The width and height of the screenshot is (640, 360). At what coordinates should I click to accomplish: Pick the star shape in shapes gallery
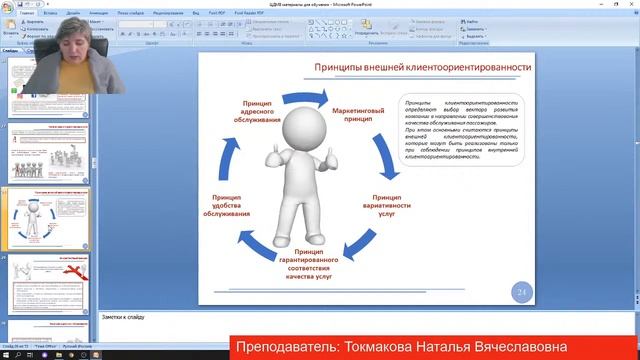click(x=344, y=36)
